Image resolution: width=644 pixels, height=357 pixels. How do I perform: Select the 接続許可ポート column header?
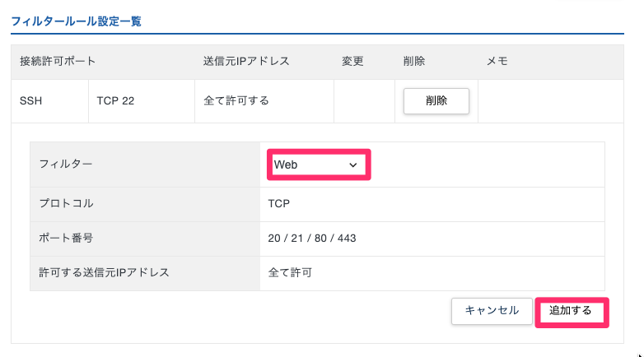[x=58, y=62]
